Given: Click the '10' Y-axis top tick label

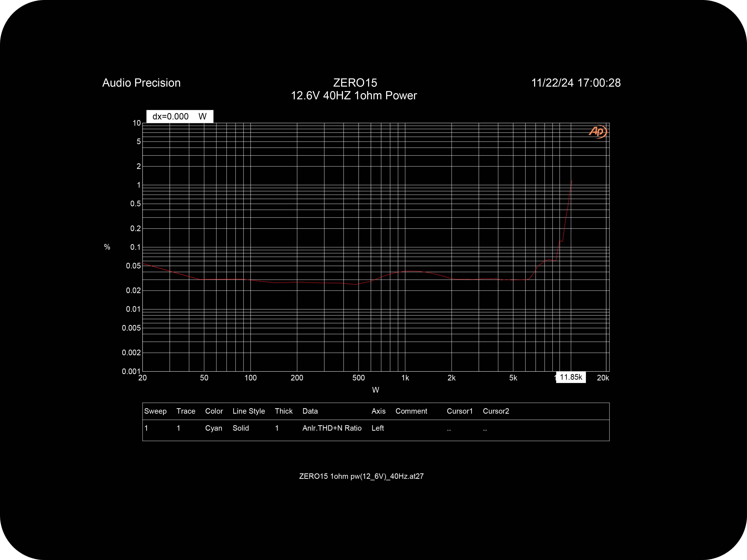Looking at the screenshot, I should (137, 123).
